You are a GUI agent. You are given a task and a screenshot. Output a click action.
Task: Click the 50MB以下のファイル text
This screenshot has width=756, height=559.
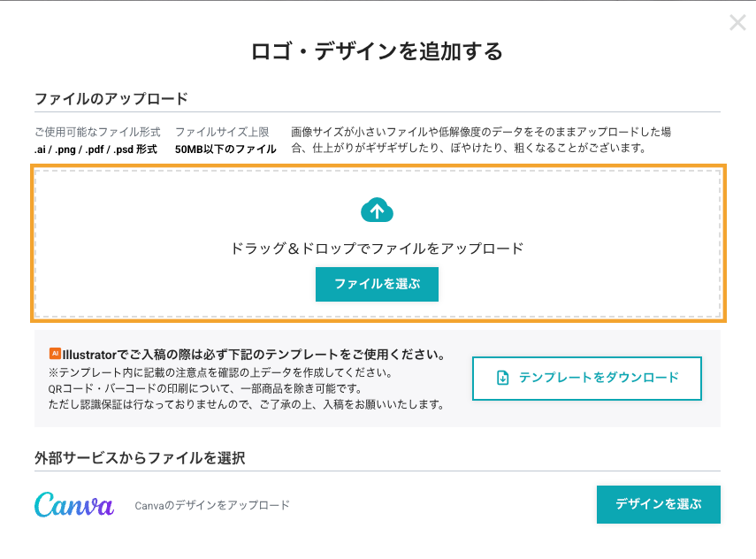coord(225,149)
